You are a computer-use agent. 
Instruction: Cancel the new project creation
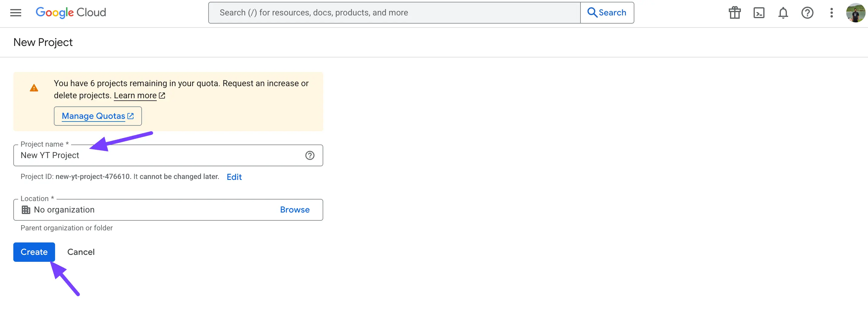tap(81, 252)
